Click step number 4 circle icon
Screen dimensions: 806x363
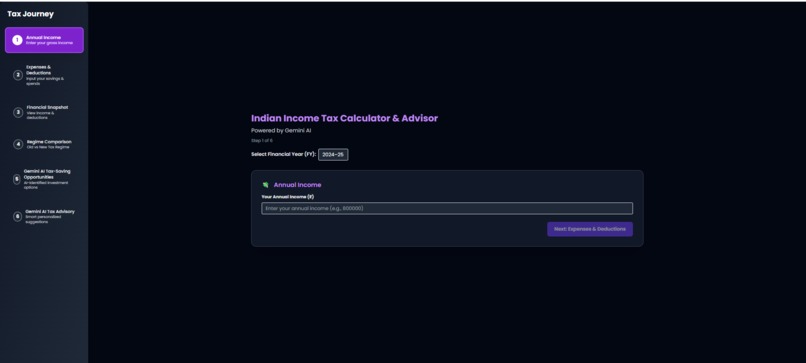coord(18,144)
